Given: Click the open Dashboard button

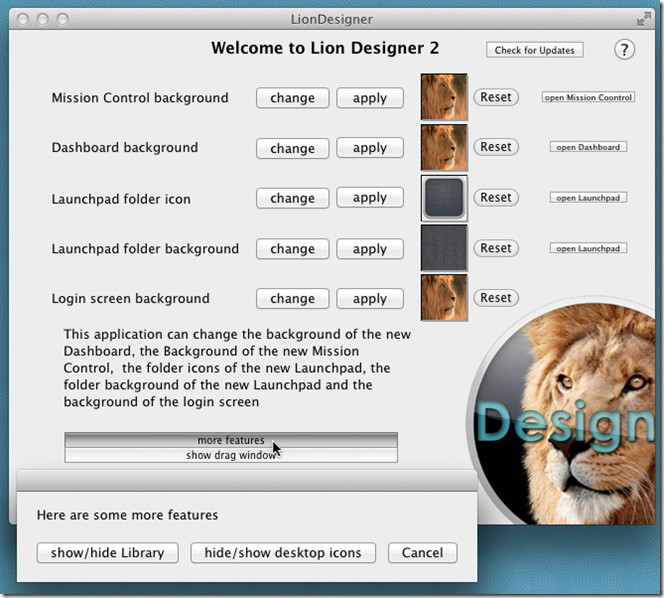Looking at the screenshot, I should (x=588, y=147).
